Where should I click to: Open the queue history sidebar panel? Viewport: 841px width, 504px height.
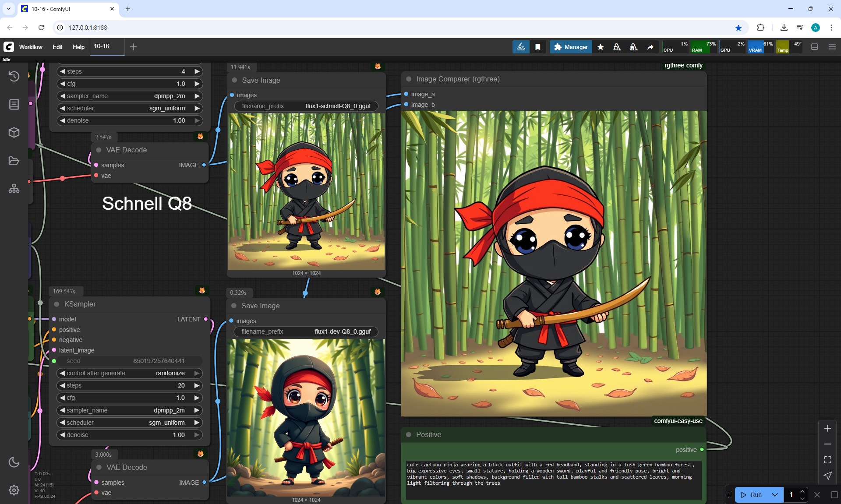pos(14,76)
